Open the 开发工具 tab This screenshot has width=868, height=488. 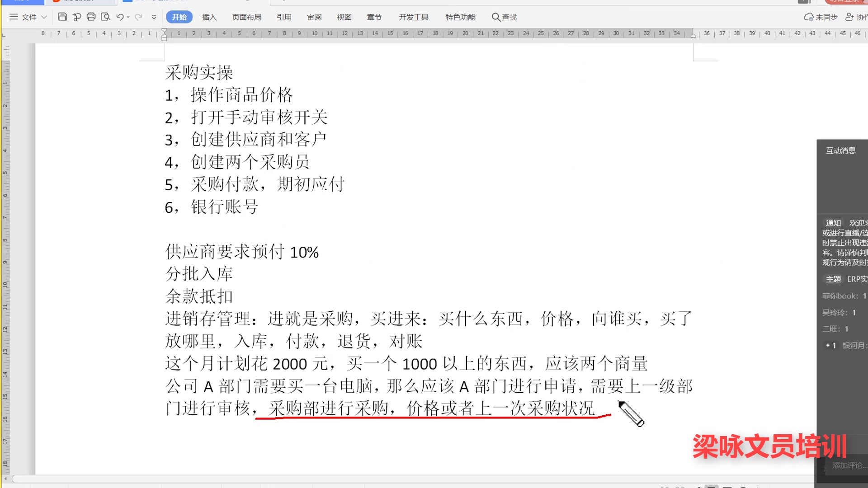(414, 17)
